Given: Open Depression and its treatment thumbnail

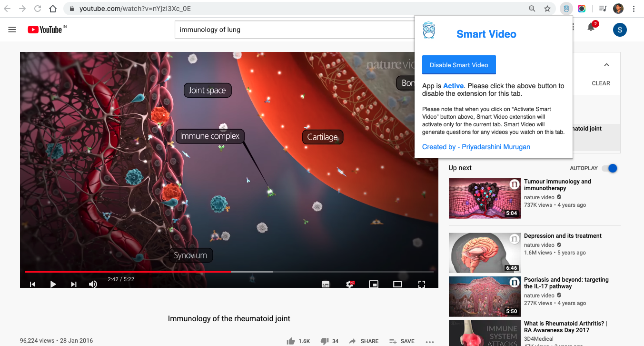Looking at the screenshot, I should pos(485,253).
